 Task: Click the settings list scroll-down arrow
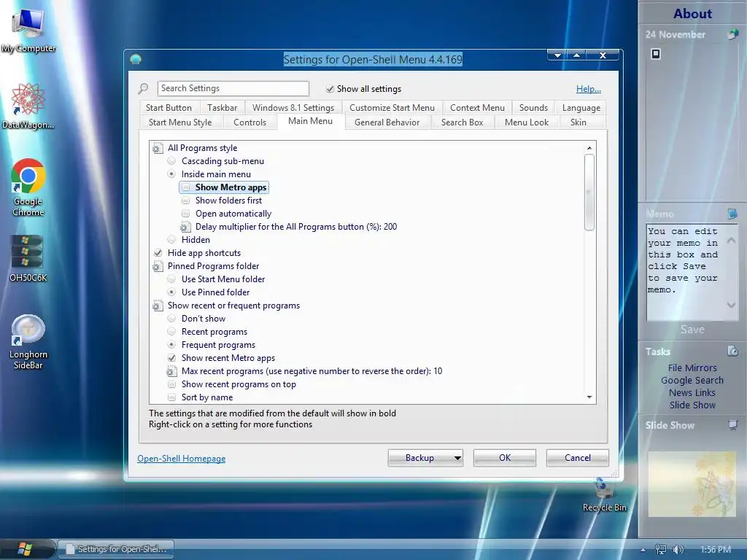pyautogui.click(x=589, y=397)
